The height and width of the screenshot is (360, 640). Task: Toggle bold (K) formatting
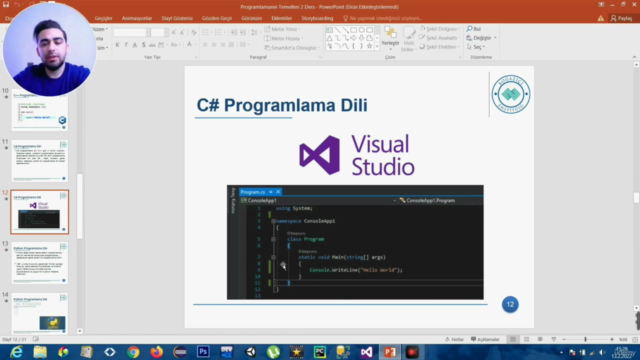[x=118, y=45]
